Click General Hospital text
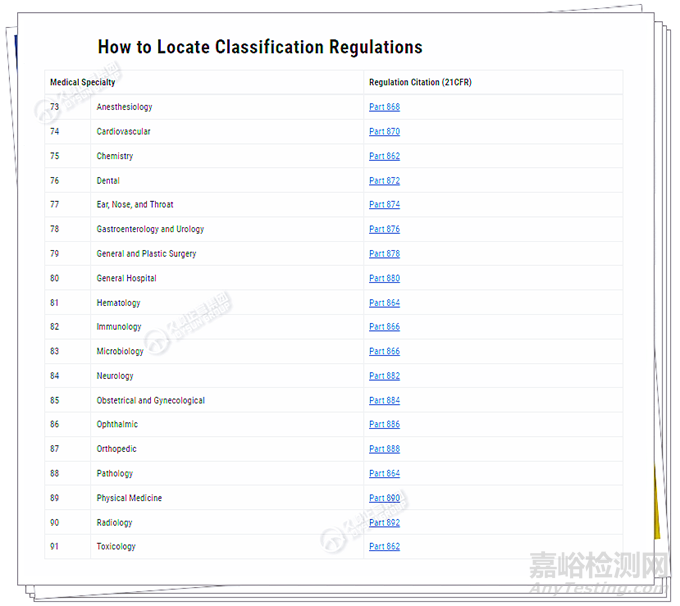This screenshot has height=606, width=680. [x=126, y=278]
